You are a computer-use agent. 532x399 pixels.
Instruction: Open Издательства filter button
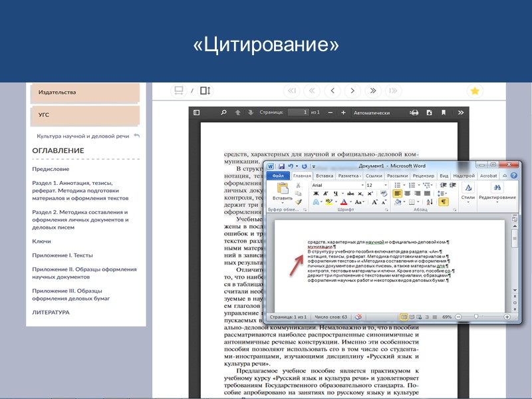(x=85, y=92)
